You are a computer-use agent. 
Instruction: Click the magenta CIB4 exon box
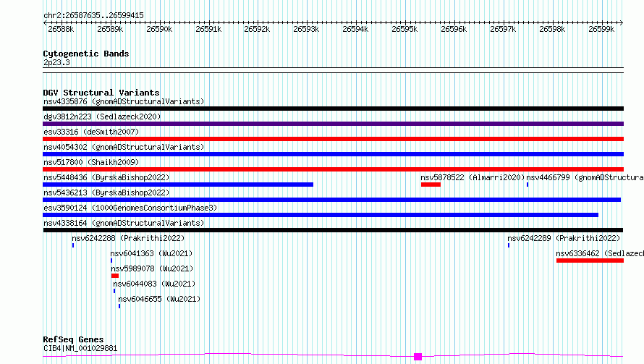tap(418, 357)
